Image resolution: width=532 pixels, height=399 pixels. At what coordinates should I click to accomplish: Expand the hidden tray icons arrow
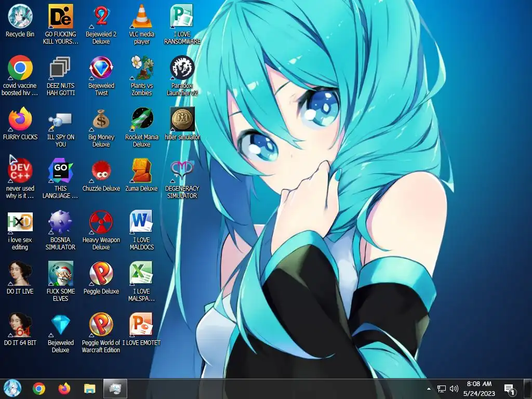click(x=429, y=389)
